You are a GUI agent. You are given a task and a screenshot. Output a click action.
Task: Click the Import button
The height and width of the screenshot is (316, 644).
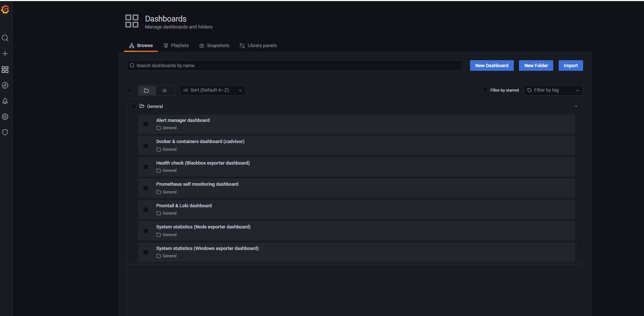point(571,66)
